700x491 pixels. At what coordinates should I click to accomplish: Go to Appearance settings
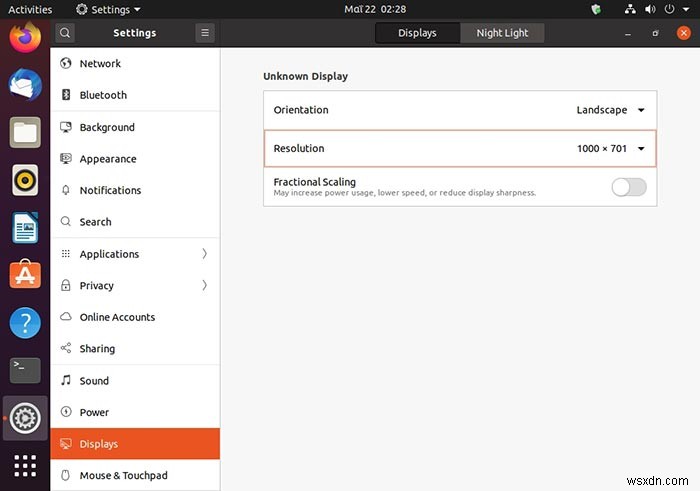(x=135, y=158)
